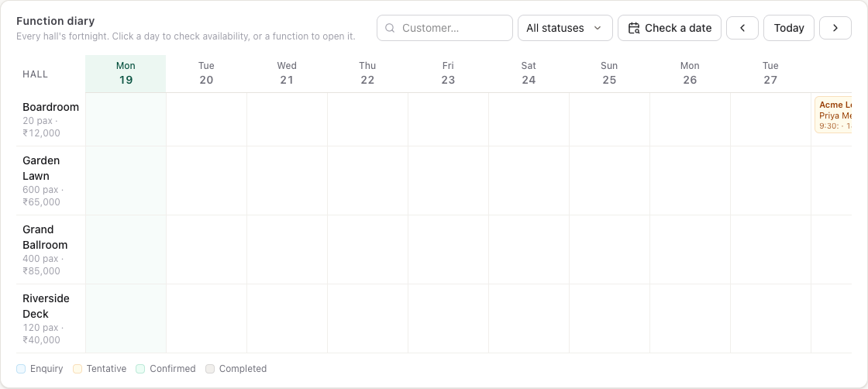Click the Check a date button
This screenshot has height=389, width=868.
[x=670, y=28]
